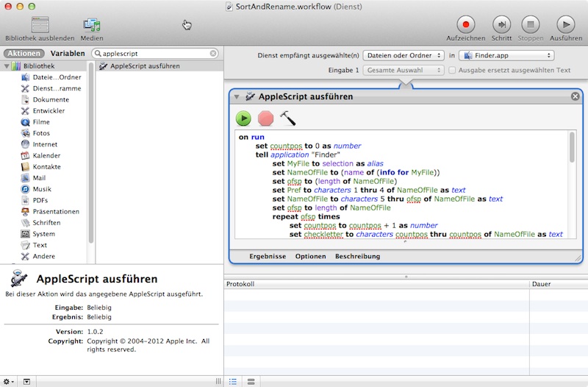Switch to the Variablen tab
Image resolution: width=588 pixels, height=387 pixels.
pyautogui.click(x=68, y=54)
